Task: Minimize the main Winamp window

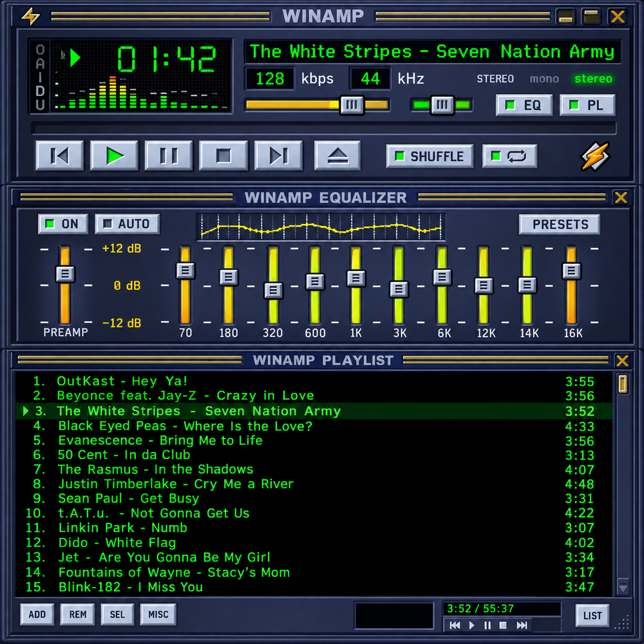Action: click(x=565, y=17)
